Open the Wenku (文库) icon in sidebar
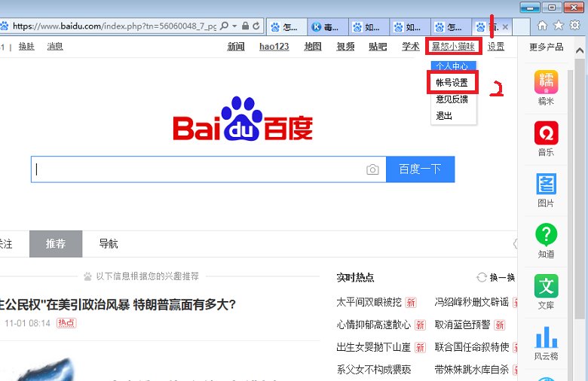 tap(546, 286)
